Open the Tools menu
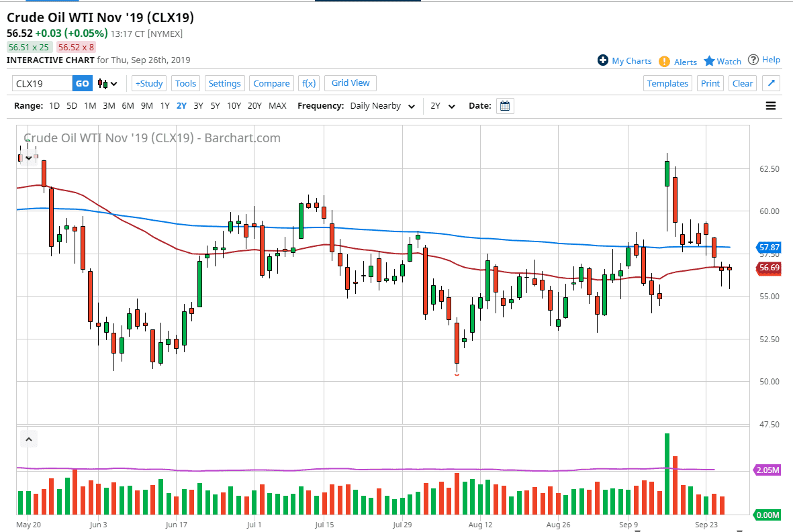 tap(185, 83)
